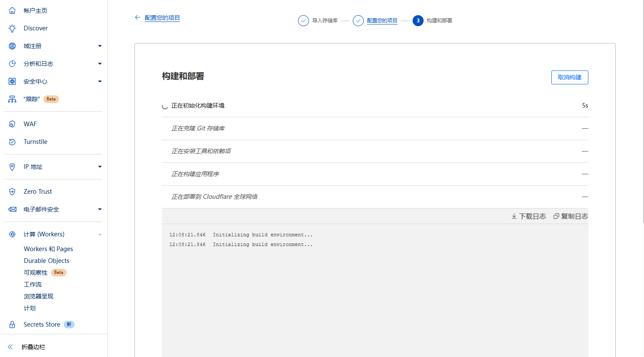644x357 pixels.
Task: Select the Discover lightbulb icon
Action: pyautogui.click(x=12, y=28)
